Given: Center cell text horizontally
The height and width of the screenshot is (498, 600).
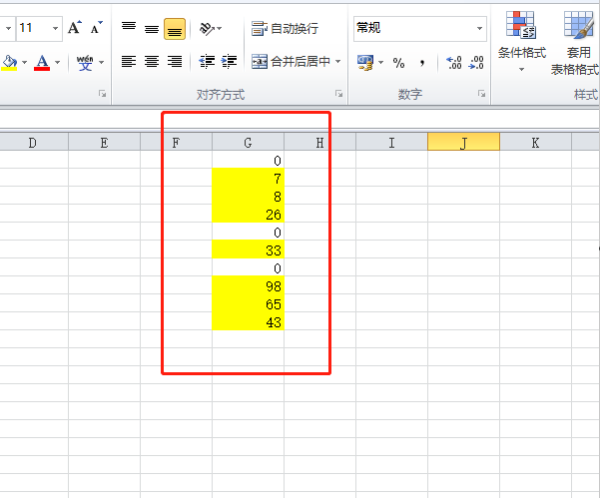Looking at the screenshot, I should coord(152,62).
